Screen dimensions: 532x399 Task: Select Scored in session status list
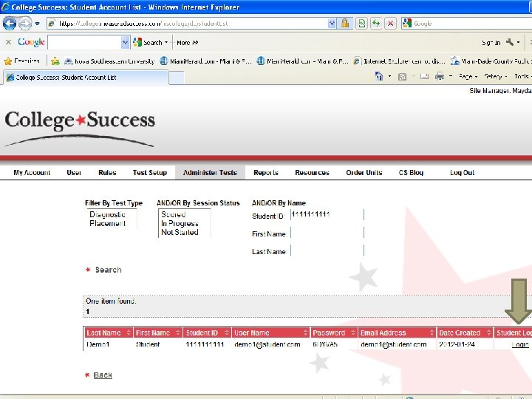click(174, 214)
